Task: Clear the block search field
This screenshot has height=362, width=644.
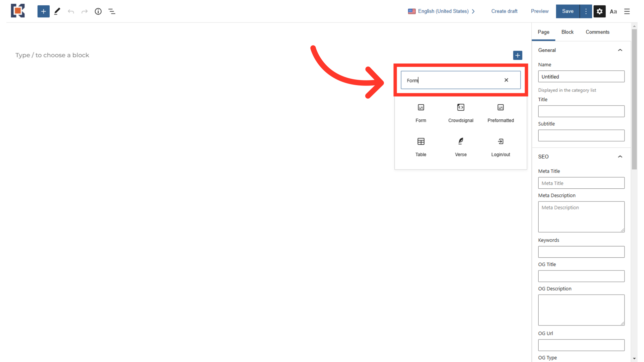Action: pos(506,80)
